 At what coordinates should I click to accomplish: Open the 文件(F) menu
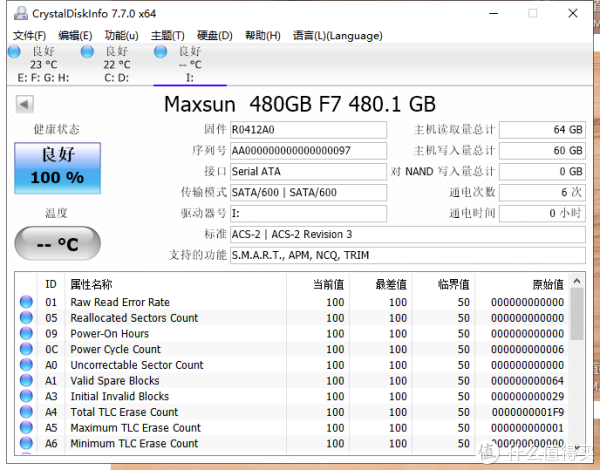pyautogui.click(x=29, y=36)
